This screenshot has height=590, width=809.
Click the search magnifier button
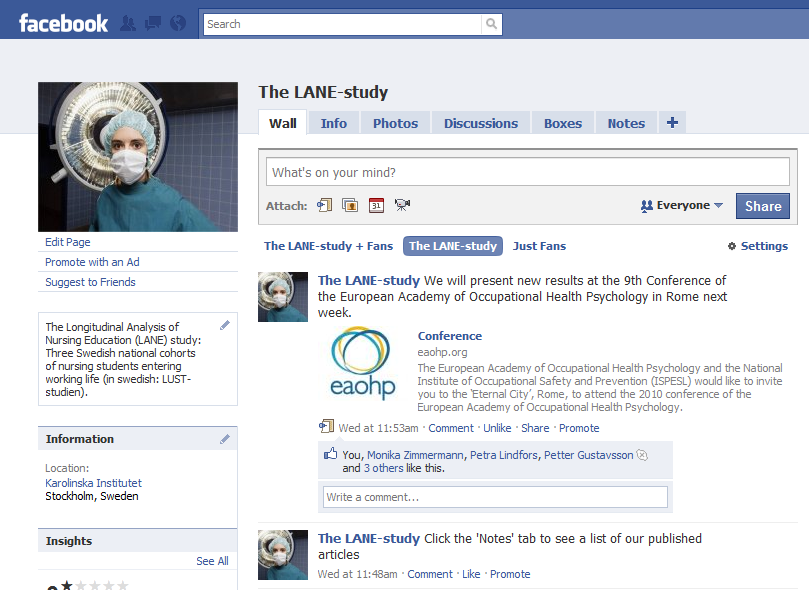click(x=491, y=24)
